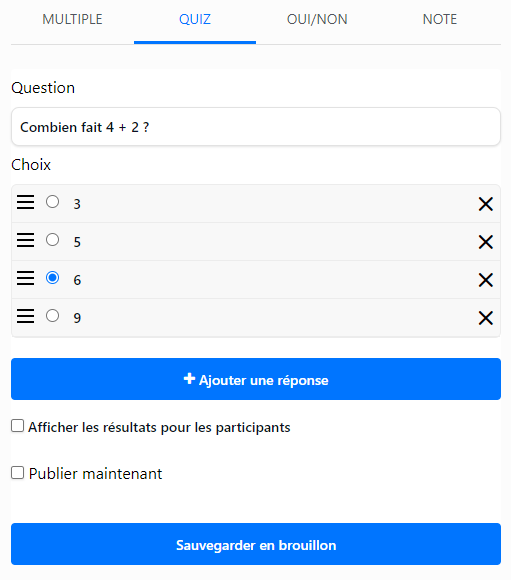Remove answer choice 6 via its X icon

pos(485,280)
